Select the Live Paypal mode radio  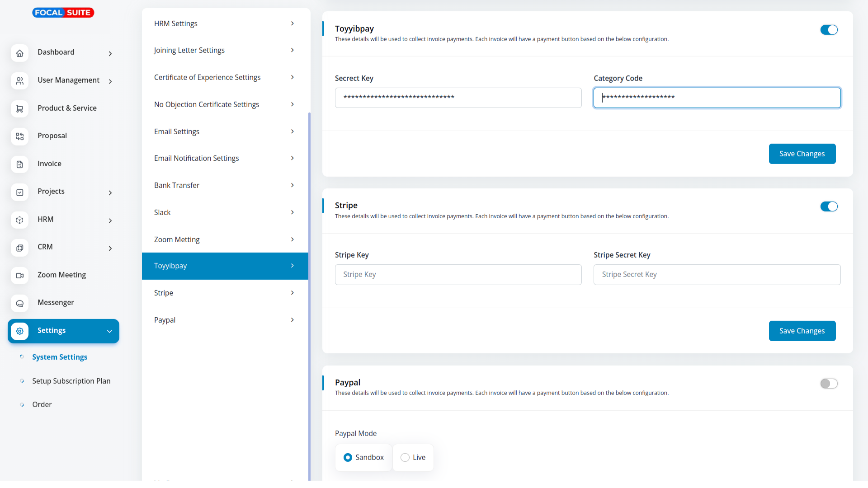(405, 458)
